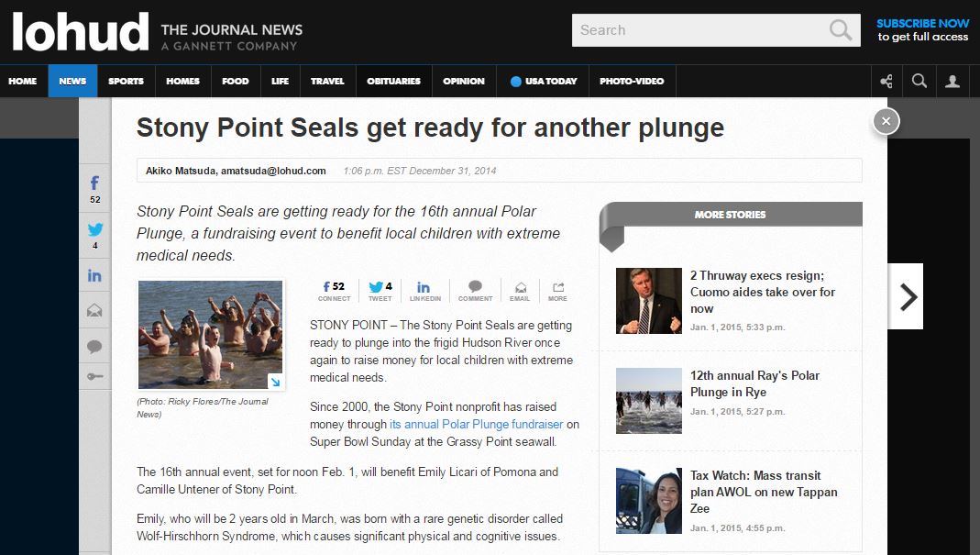Open the share icon in the nav bar
The width and height of the screenshot is (980, 555).
click(x=886, y=82)
